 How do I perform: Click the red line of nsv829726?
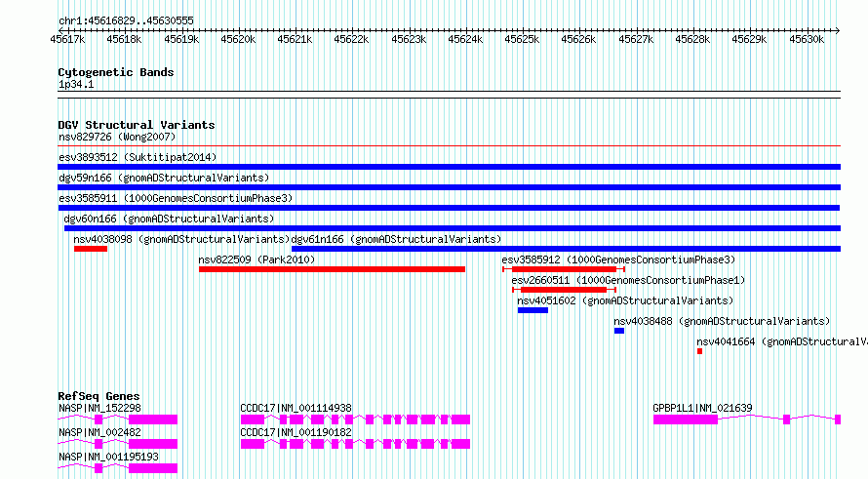449,146
